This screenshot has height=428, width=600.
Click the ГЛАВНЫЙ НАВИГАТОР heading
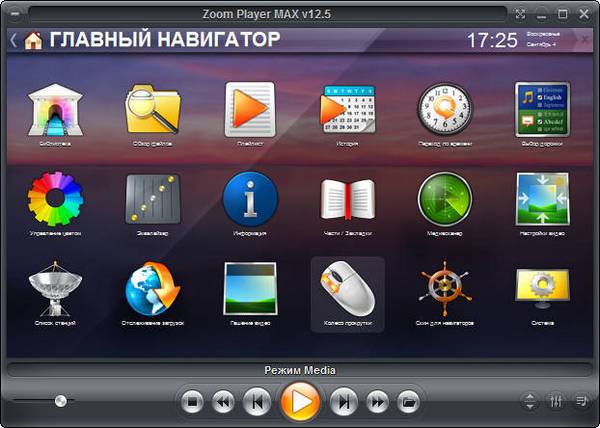[x=165, y=40]
